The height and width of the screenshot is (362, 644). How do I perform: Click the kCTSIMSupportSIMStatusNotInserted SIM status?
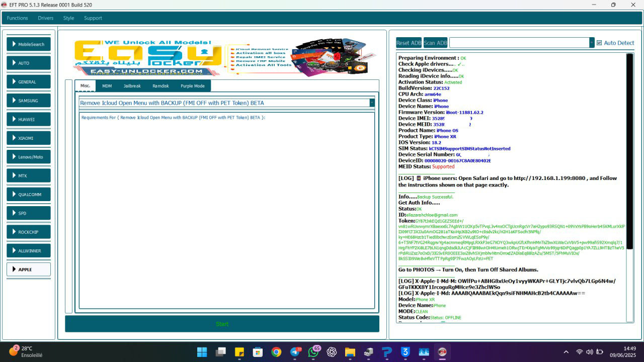click(469, 149)
